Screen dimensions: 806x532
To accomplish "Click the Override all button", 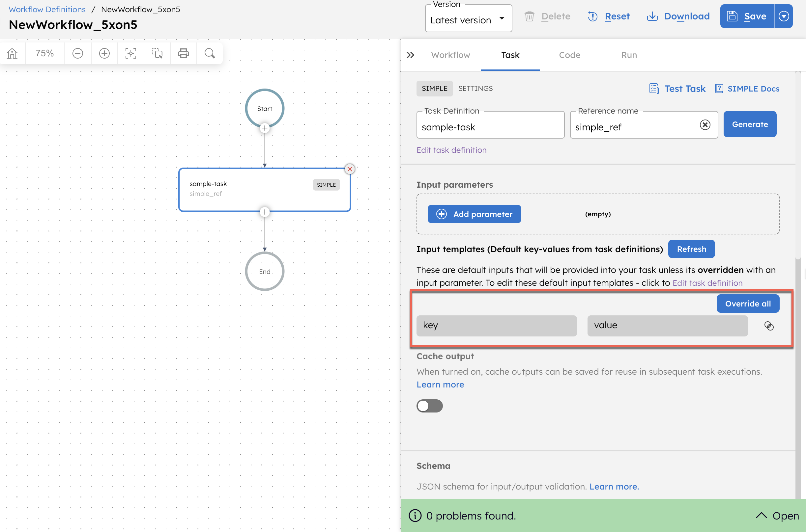I will tap(748, 304).
